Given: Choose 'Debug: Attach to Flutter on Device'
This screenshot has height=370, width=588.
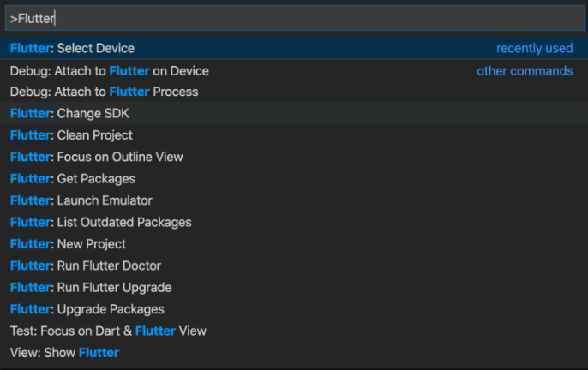Looking at the screenshot, I should coord(110,70).
